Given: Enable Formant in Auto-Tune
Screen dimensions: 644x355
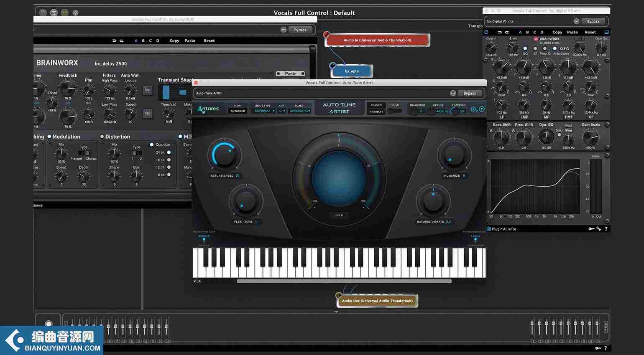Looking at the screenshot, I should point(376,112).
